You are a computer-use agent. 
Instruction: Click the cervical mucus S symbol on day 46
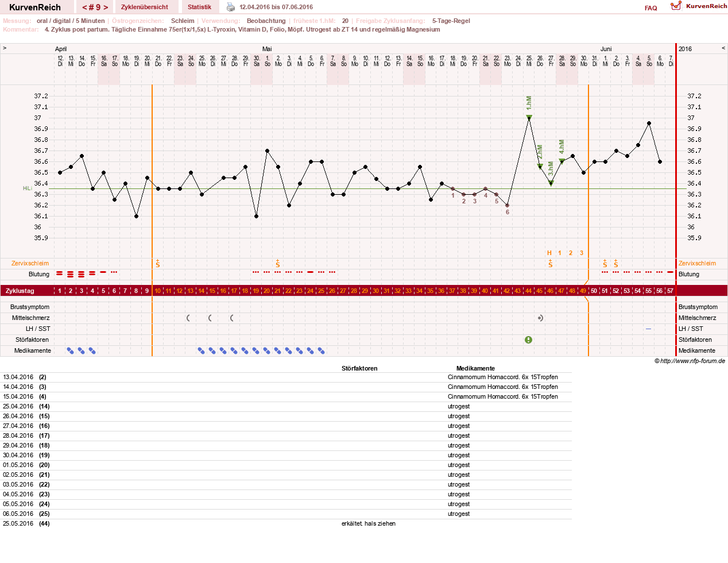click(551, 264)
